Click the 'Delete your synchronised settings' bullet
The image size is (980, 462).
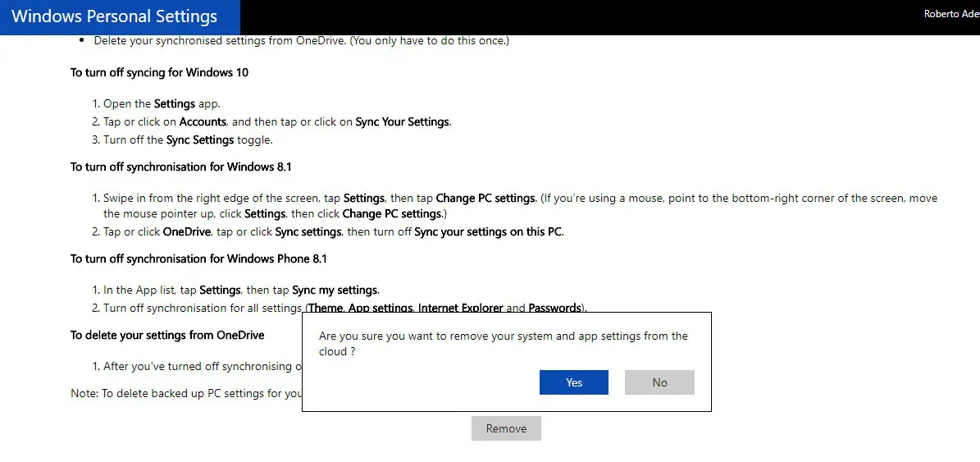pos(302,40)
